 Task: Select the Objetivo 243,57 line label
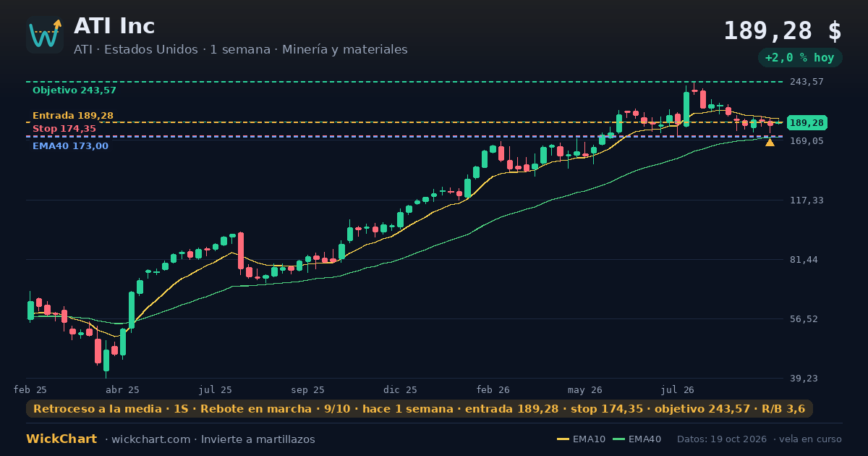[x=75, y=90]
